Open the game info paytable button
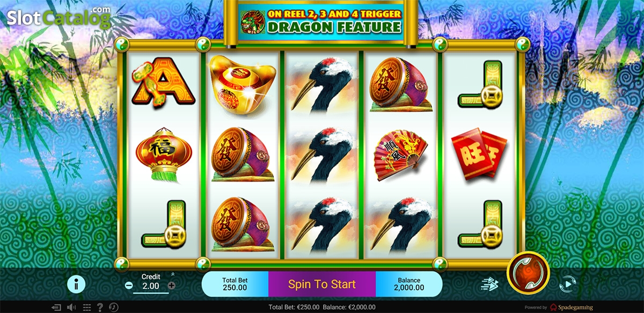The width and height of the screenshot is (644, 313). [76, 284]
